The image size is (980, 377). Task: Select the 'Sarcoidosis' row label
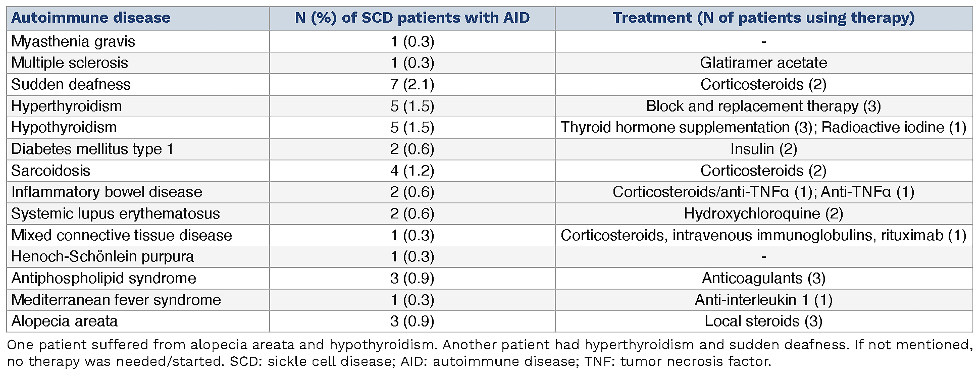51,171
